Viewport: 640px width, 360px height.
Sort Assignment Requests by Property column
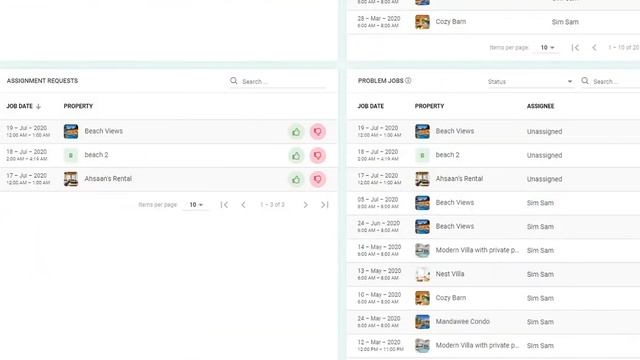coord(78,106)
